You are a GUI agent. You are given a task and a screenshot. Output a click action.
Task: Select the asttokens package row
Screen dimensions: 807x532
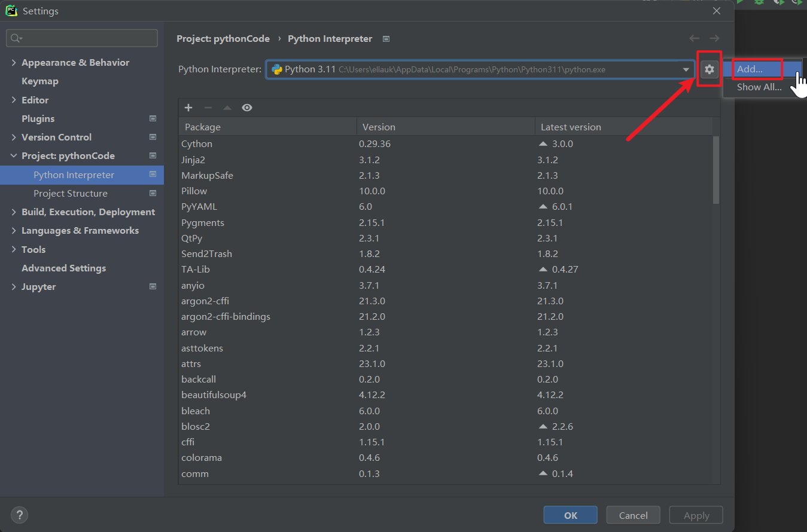(446, 348)
